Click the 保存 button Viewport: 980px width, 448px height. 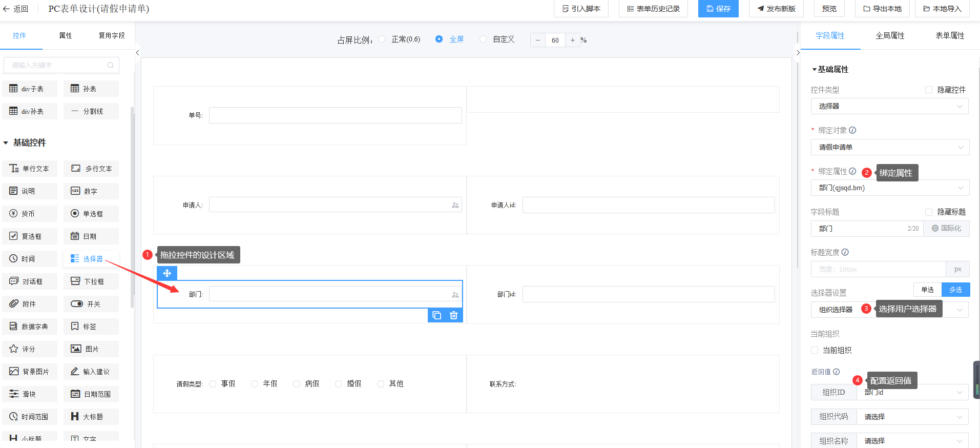(x=718, y=9)
